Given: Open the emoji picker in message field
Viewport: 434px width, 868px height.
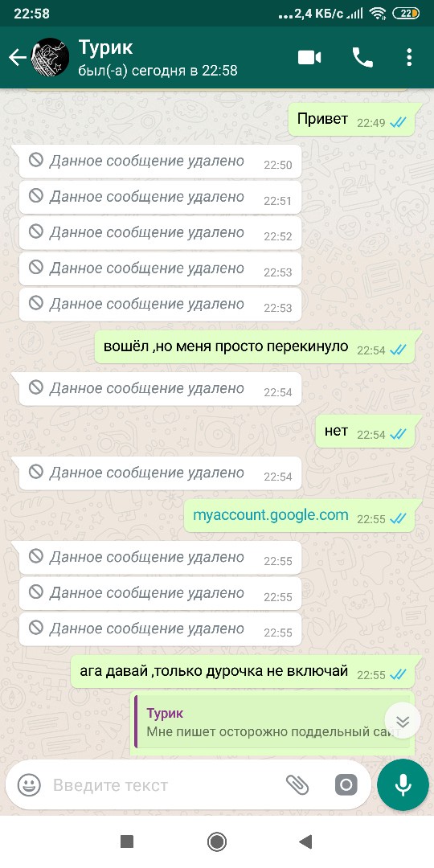Looking at the screenshot, I should [x=29, y=785].
